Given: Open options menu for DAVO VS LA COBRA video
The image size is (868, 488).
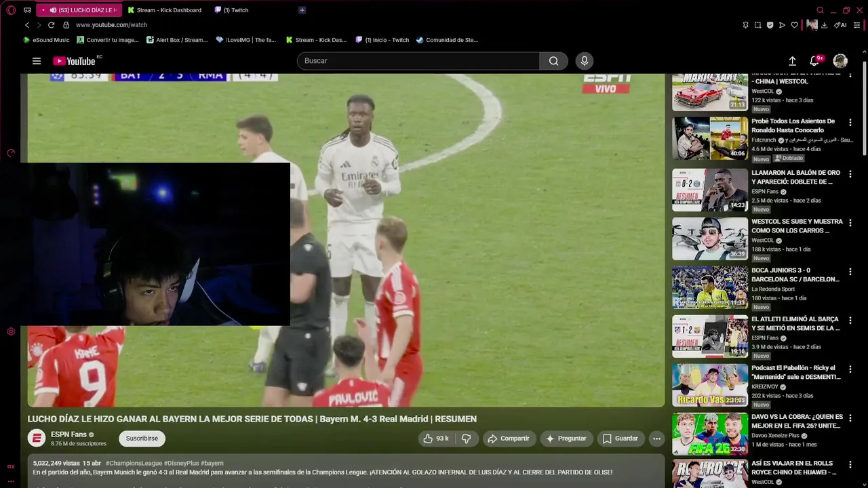Looking at the screenshot, I should tap(850, 418).
